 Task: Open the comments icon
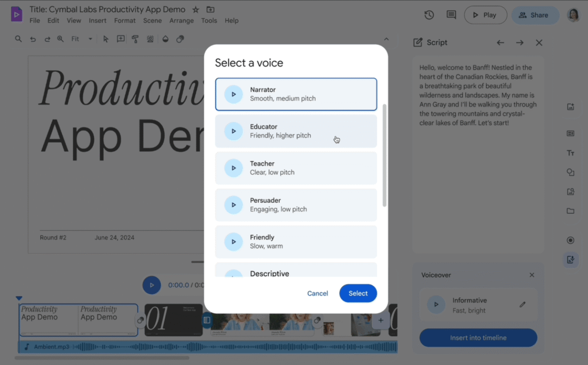tap(451, 15)
